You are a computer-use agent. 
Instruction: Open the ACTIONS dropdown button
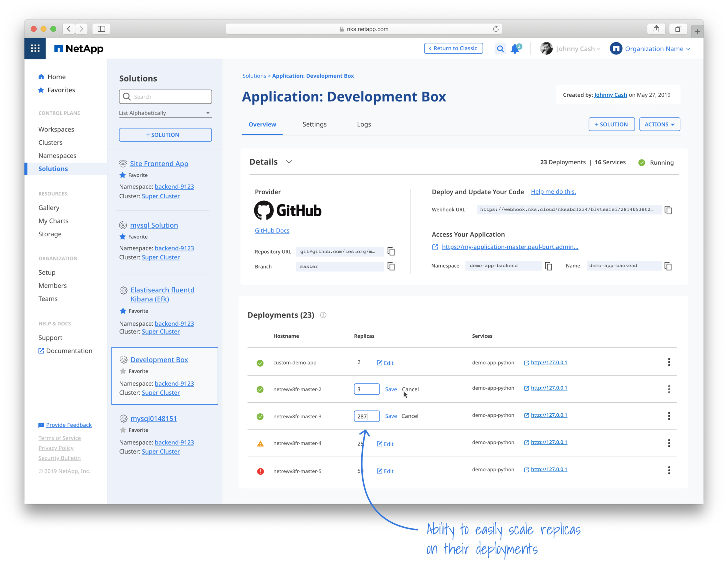[x=659, y=124]
